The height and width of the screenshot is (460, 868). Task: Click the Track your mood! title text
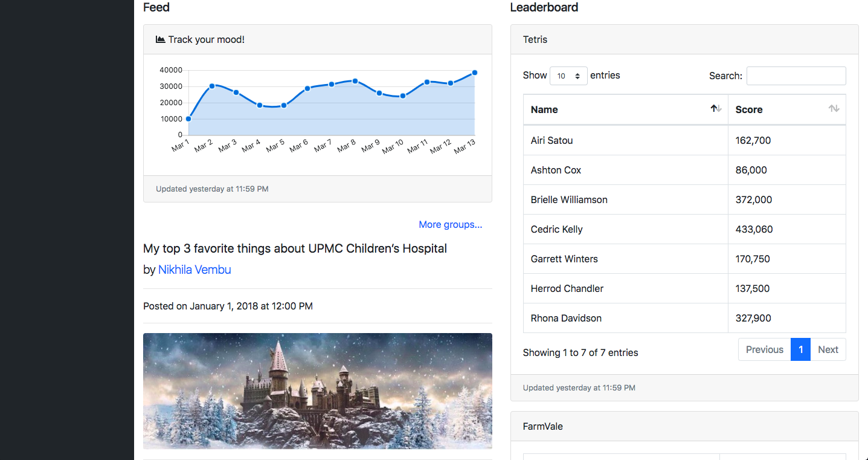coord(206,39)
